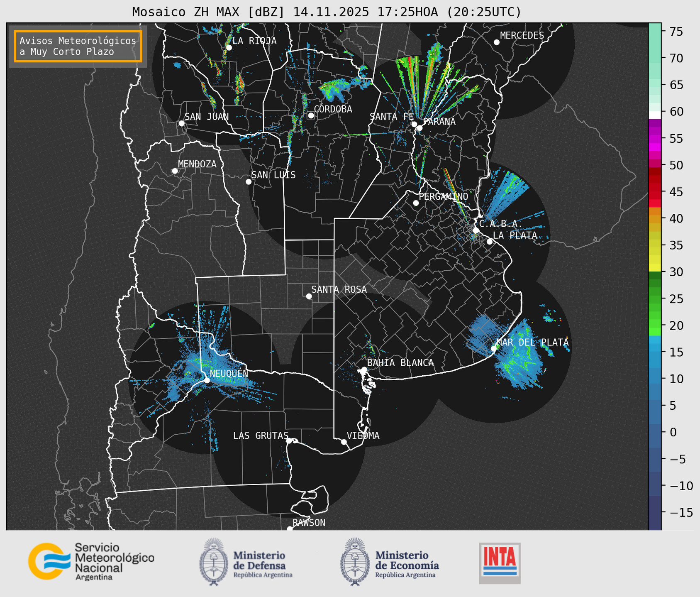Viewport: 700px width, 597px height.
Task: Click the SANTA ROSA label
Action: (x=339, y=289)
